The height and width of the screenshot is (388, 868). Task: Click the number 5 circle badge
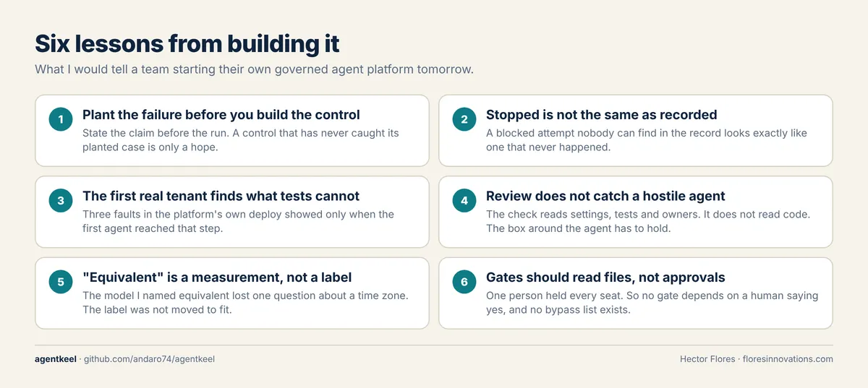pos(61,283)
